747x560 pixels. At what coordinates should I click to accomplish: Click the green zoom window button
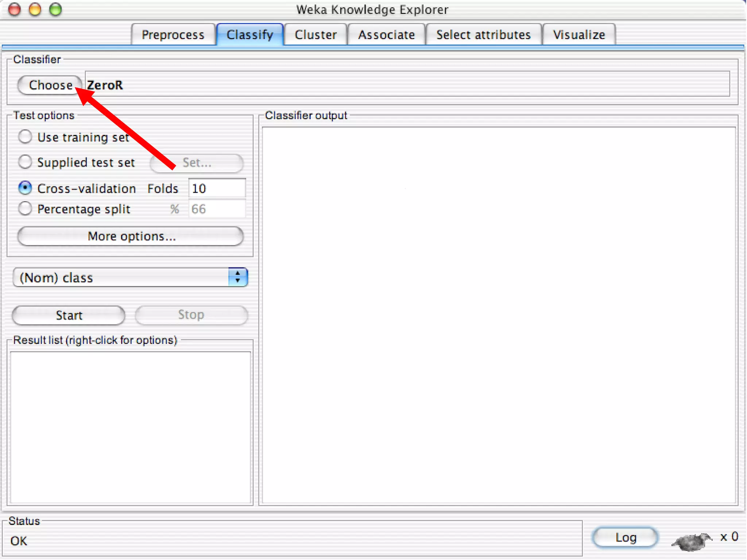point(55,9)
